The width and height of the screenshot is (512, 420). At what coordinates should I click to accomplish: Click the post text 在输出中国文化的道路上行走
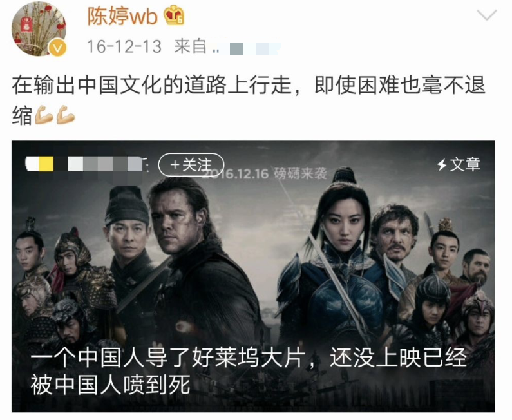[152, 85]
